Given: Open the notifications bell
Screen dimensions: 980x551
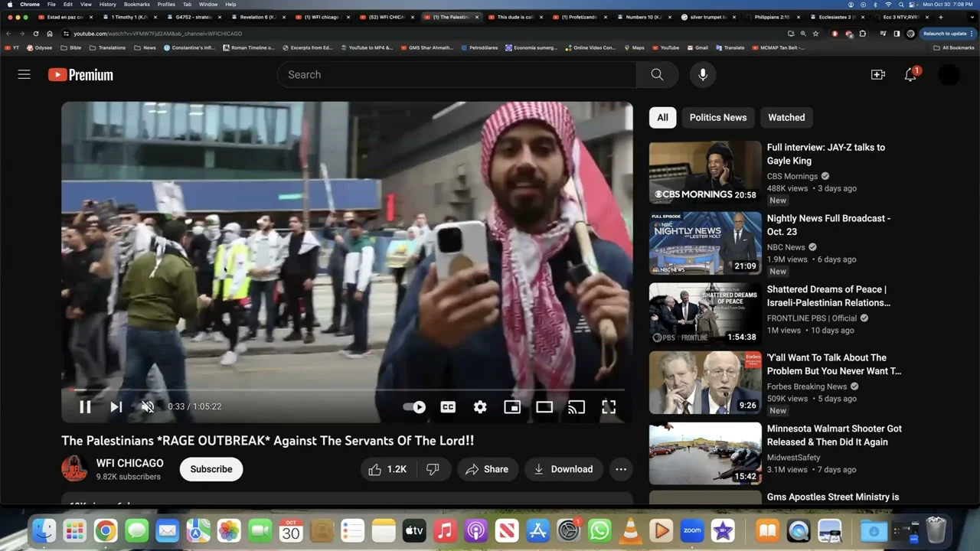Looking at the screenshot, I should coord(910,74).
